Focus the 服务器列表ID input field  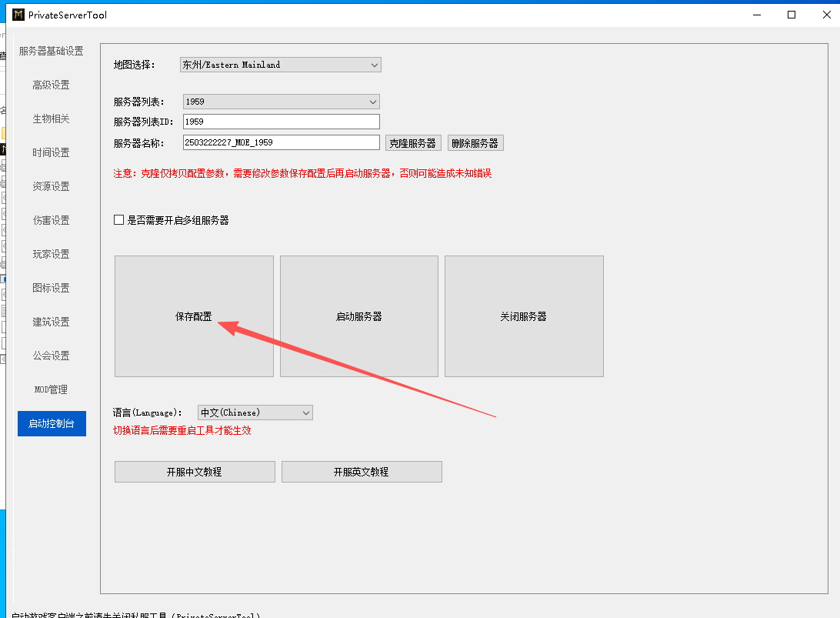pos(282,122)
